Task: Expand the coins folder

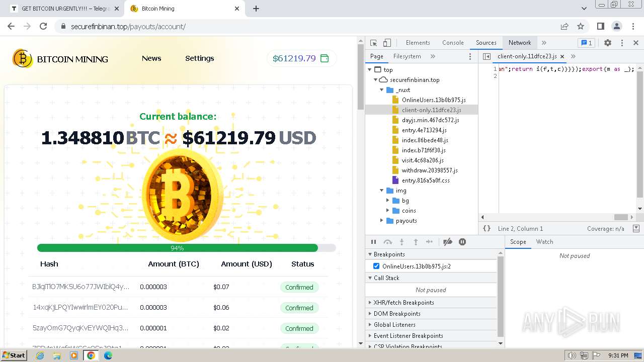Action: [388, 211]
